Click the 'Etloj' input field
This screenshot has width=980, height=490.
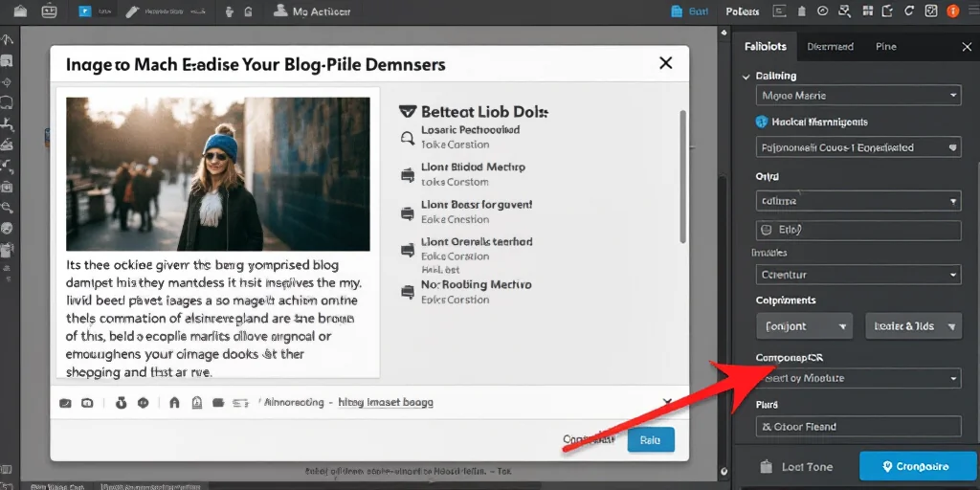click(858, 230)
